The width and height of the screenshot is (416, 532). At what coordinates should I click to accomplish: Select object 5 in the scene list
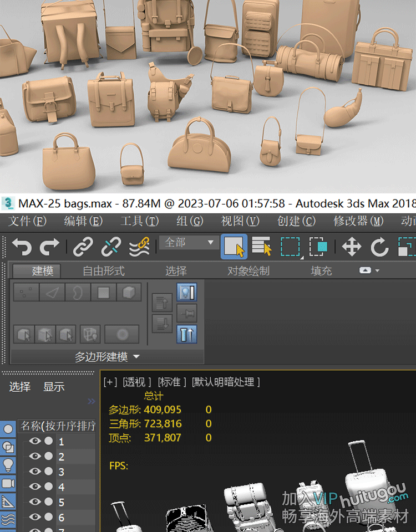tap(62, 502)
